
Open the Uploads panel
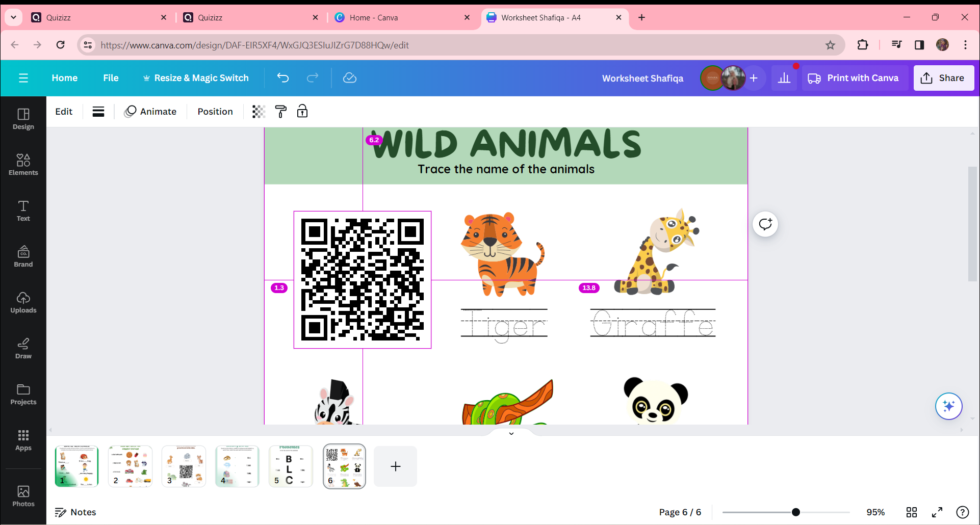[23, 302]
